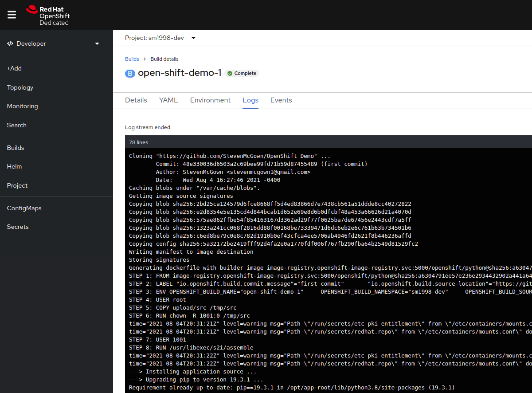Click the Copying blob sha256:575ae862 line

click(x=270, y=220)
